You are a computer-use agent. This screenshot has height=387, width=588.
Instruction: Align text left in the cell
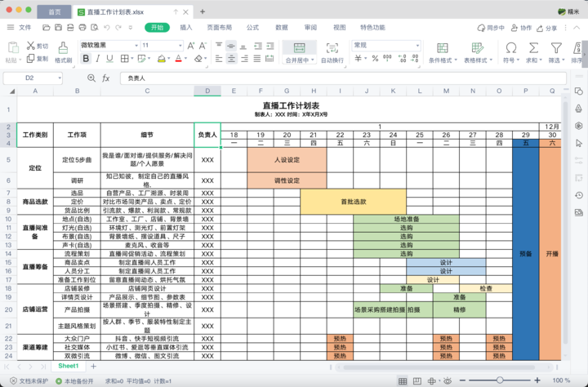pyautogui.click(x=219, y=59)
